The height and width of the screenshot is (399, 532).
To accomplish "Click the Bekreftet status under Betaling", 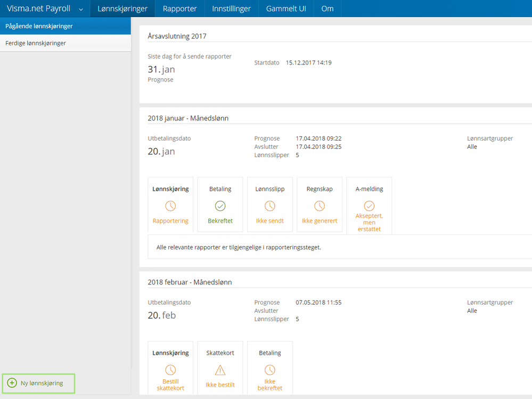I will 220,221.
